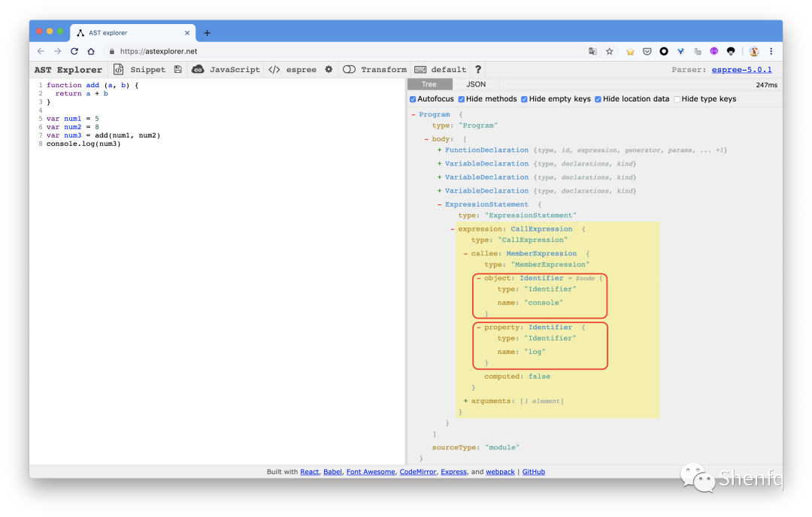This screenshot has height=517, width=812.
Task: Collapse the Program node
Action: point(414,115)
